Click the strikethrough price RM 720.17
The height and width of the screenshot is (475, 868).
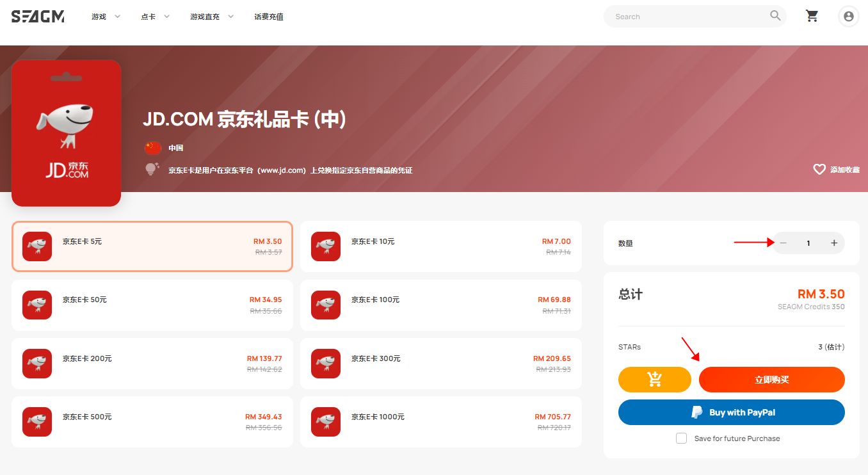tap(554, 428)
